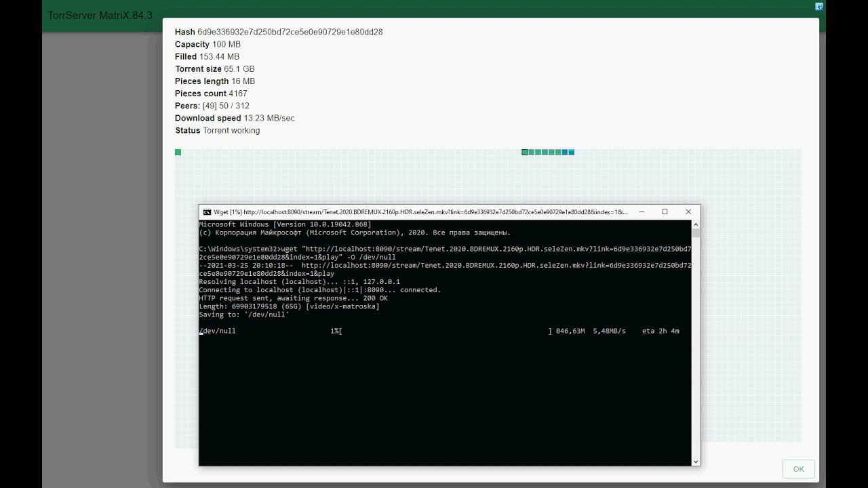Click the console scrollbar up arrow
The height and width of the screenshot is (488, 868).
pyautogui.click(x=695, y=224)
